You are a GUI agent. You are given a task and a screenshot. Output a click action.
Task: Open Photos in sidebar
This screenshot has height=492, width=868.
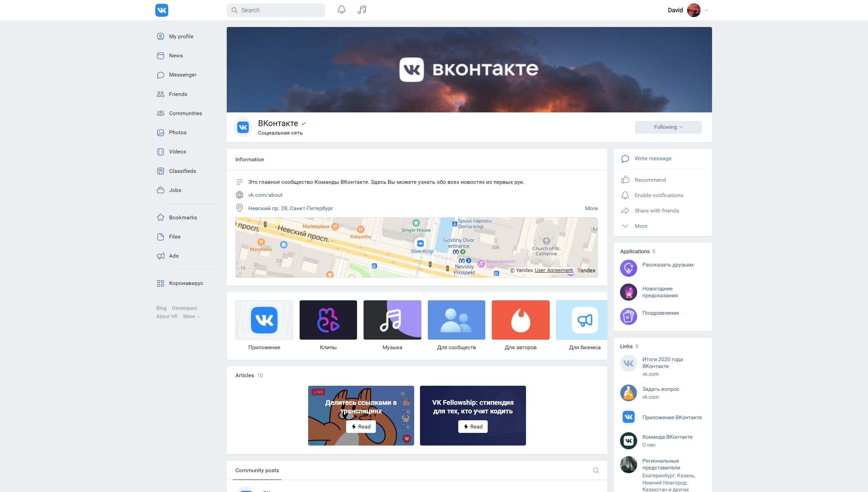pos(177,133)
